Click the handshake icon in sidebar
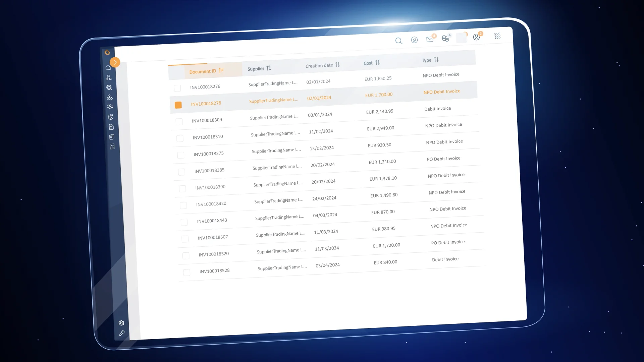The width and height of the screenshot is (644, 362). pos(110,107)
